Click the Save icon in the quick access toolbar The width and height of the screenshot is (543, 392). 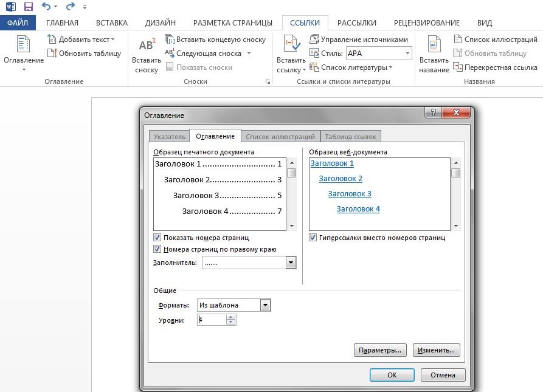point(28,7)
